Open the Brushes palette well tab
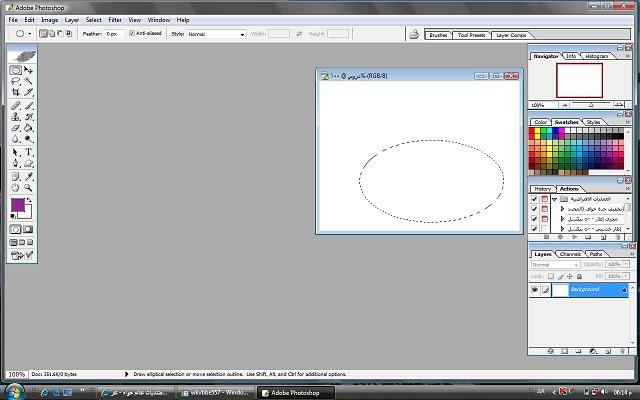 [x=438, y=35]
